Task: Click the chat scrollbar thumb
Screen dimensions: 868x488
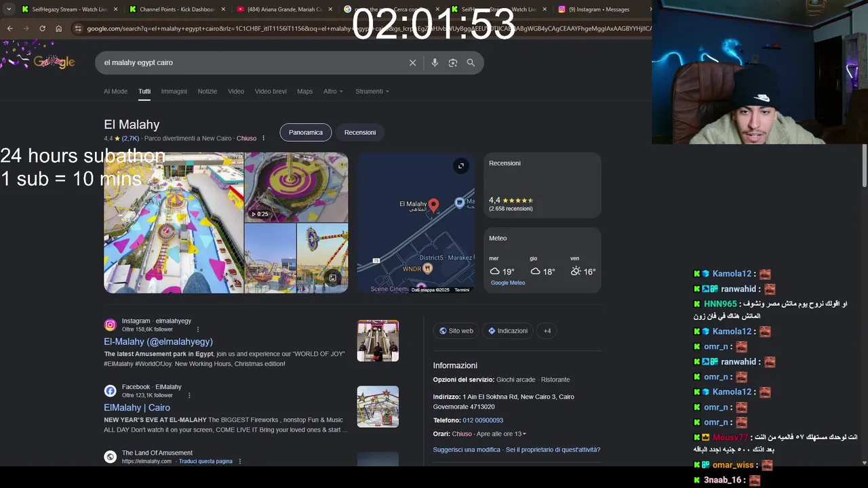Action: (x=864, y=165)
